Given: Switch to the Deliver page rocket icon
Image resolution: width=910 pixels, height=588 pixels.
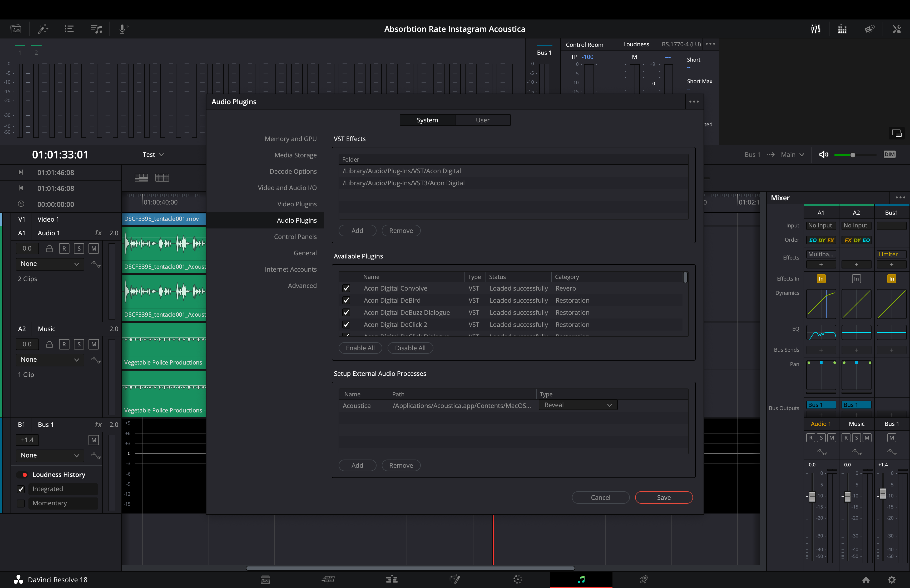Looking at the screenshot, I should [644, 580].
